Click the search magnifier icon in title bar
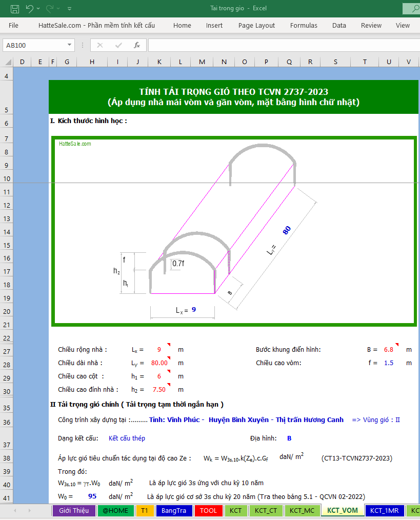The image size is (420, 520). click(415, 9)
